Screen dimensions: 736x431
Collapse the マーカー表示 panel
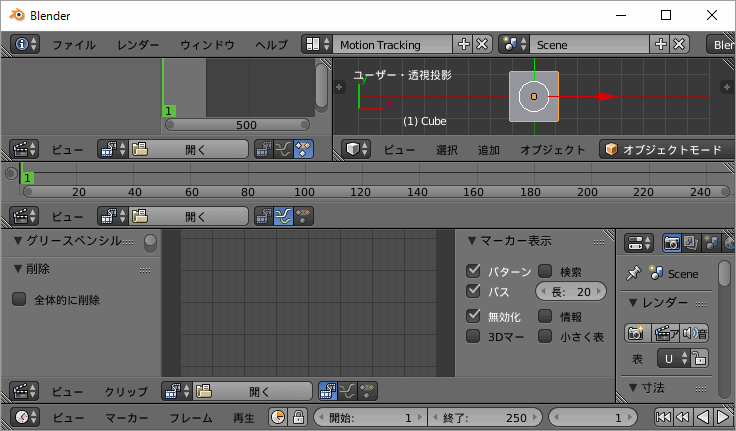(472, 241)
